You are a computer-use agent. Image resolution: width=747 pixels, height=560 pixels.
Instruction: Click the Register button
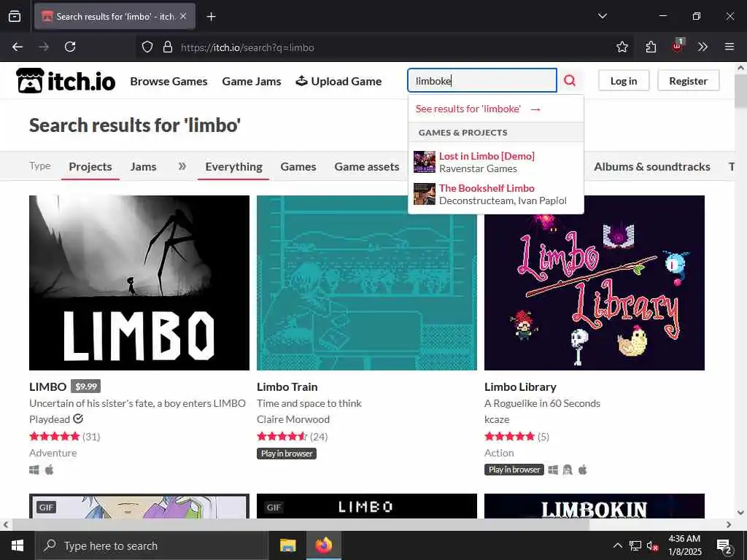coord(688,81)
